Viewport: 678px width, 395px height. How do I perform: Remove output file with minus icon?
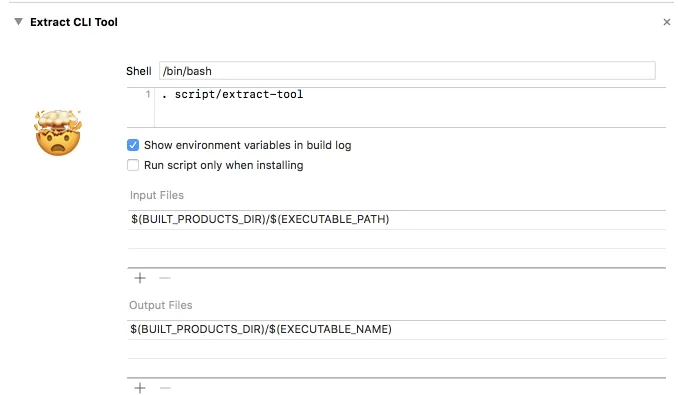(x=165, y=388)
